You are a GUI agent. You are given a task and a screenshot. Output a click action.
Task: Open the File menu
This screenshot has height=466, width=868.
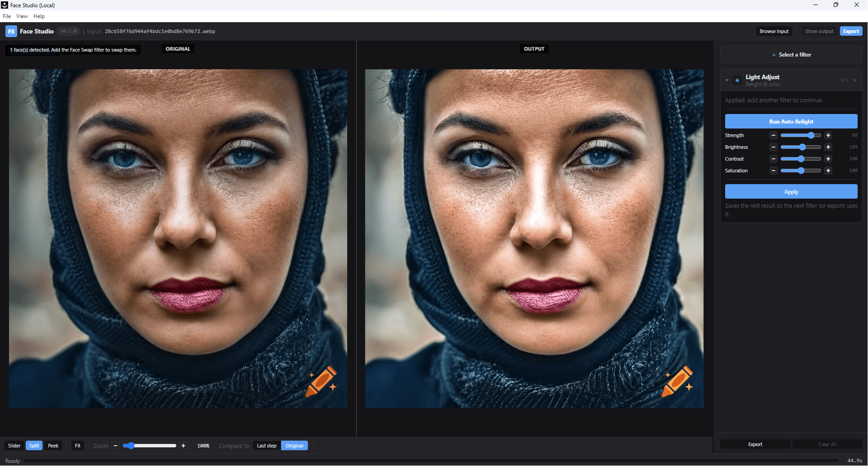[7, 16]
